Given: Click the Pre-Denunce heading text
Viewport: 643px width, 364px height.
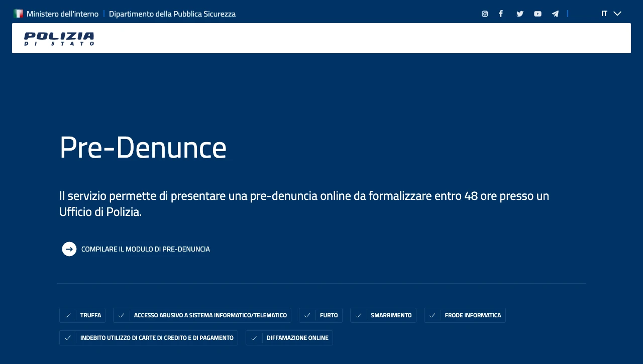Looking at the screenshot, I should [x=143, y=148].
